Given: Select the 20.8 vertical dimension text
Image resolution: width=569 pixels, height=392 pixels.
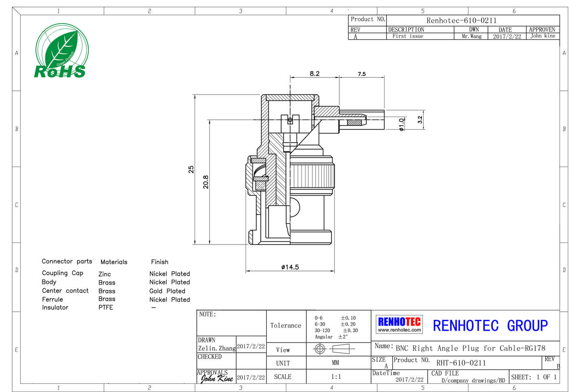Looking at the screenshot, I should [206, 182].
